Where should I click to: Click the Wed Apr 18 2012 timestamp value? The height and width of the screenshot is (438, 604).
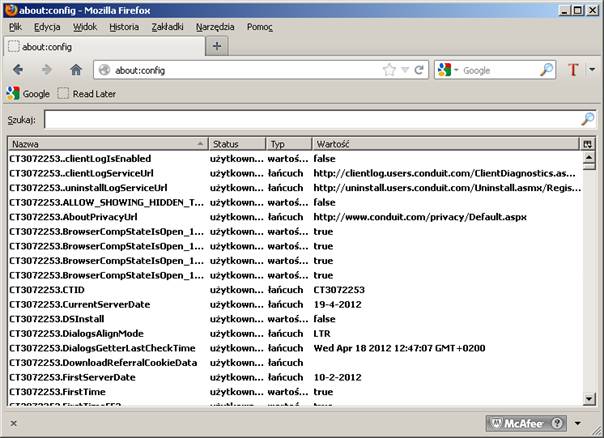[399, 348]
